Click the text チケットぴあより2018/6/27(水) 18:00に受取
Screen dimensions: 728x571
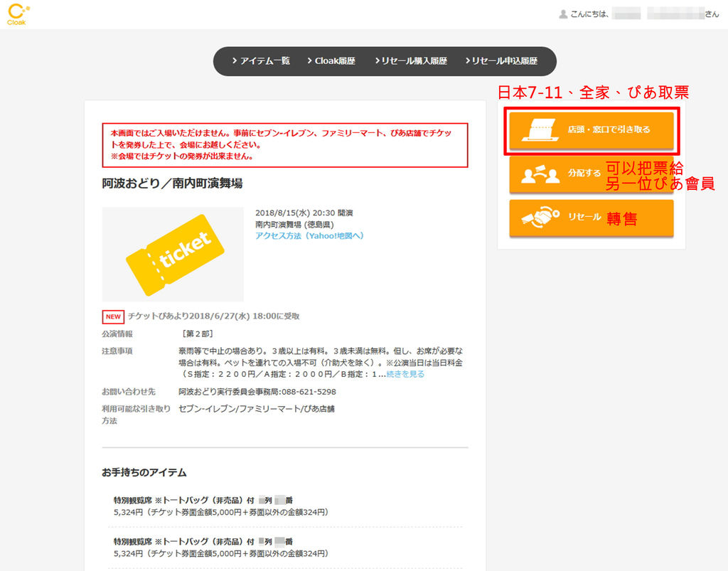pyautogui.click(x=213, y=316)
